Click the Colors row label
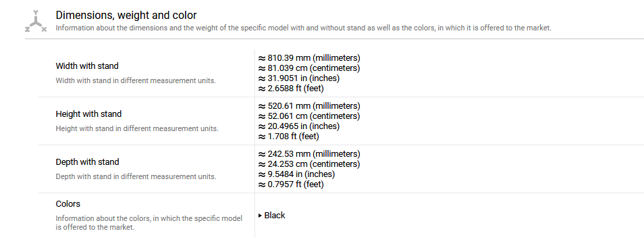This screenshot has height=248, width=644. pos(68,204)
